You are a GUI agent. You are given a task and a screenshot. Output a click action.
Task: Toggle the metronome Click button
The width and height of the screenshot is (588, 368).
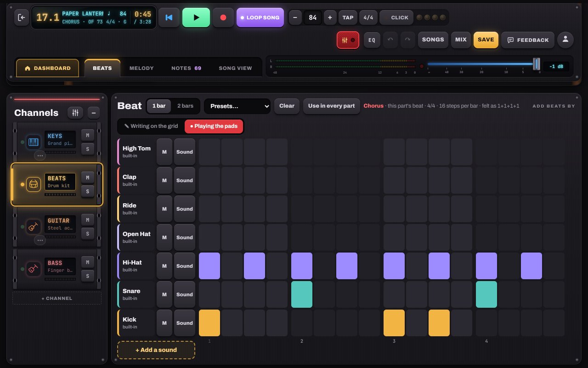(396, 17)
